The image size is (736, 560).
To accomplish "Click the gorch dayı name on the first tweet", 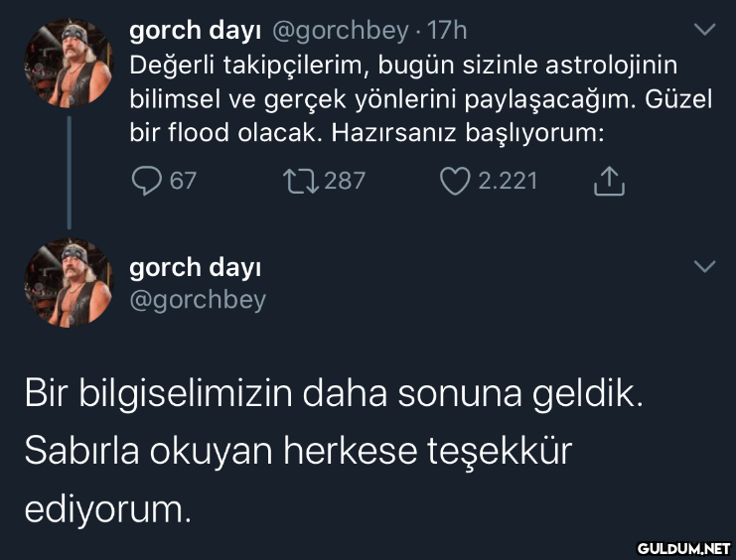I will (x=196, y=31).
